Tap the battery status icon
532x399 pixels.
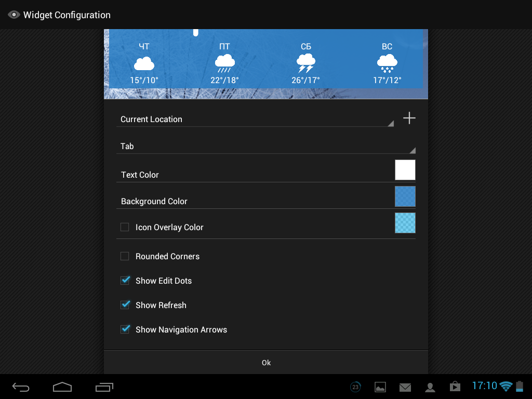tap(520, 386)
